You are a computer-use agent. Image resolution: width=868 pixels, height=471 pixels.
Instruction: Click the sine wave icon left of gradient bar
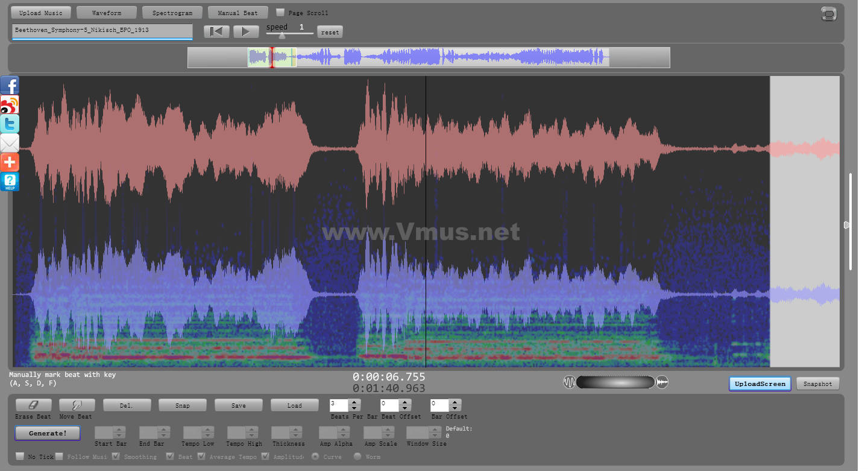569,382
